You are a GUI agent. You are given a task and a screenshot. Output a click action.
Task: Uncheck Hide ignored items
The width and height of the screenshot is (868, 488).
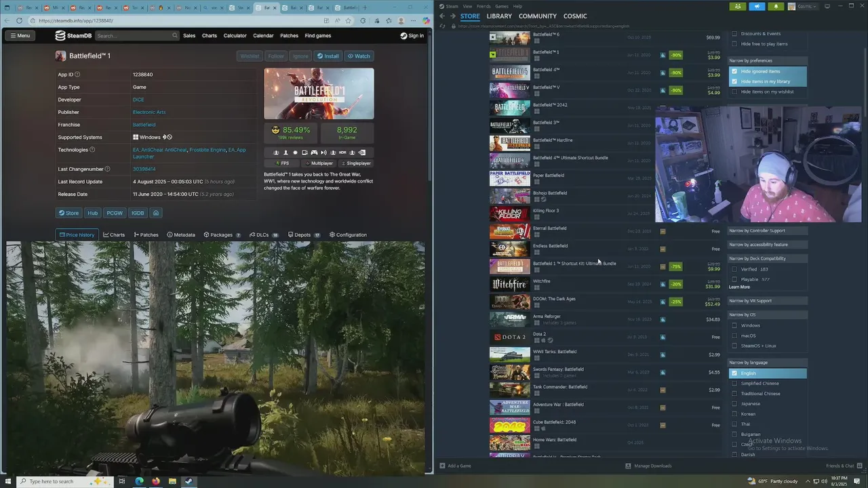tap(734, 71)
